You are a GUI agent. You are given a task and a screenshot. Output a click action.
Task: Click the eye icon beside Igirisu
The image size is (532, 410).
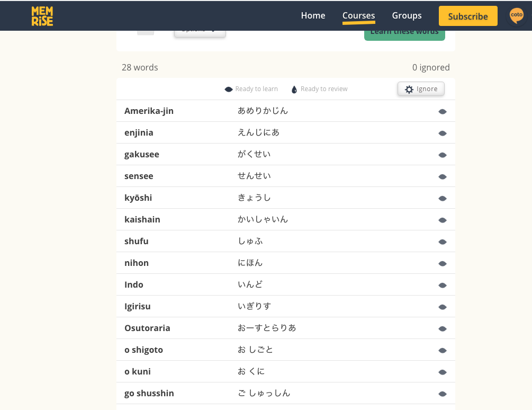443,307
